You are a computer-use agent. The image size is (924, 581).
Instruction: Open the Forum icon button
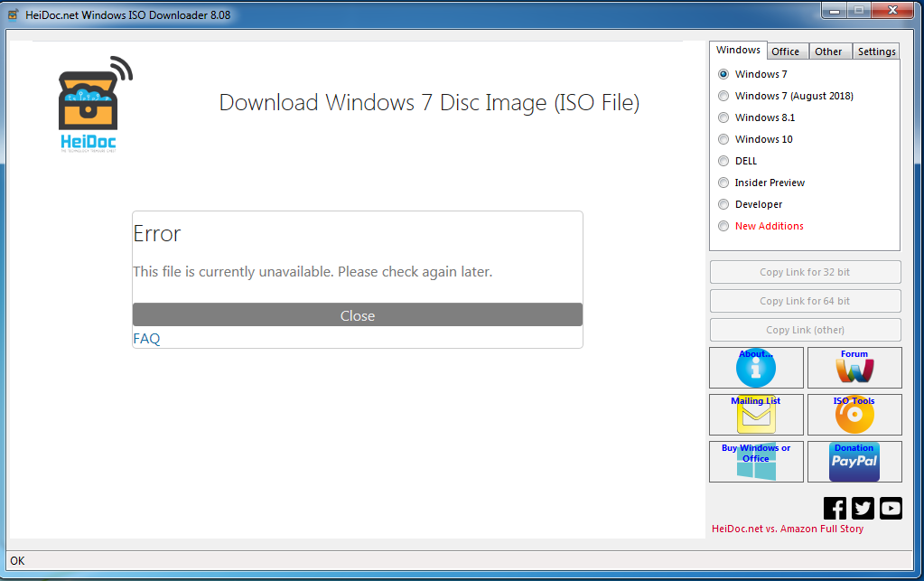[854, 368]
